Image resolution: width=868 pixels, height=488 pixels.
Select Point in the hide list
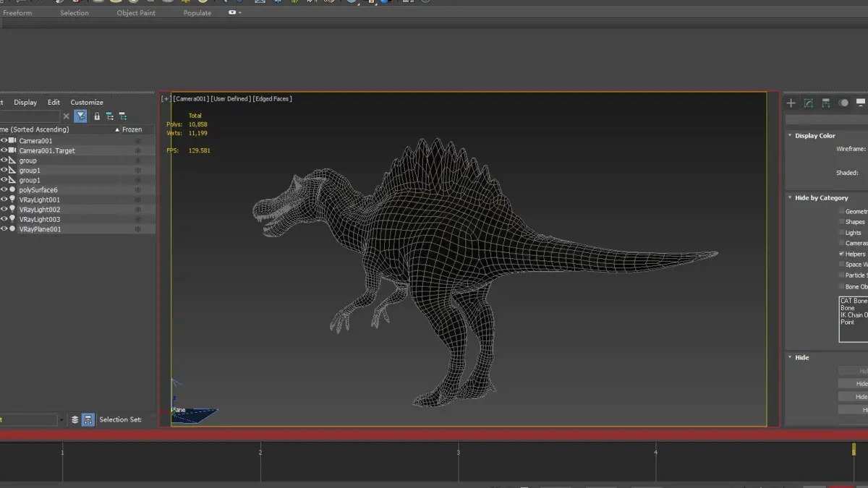[847, 322]
